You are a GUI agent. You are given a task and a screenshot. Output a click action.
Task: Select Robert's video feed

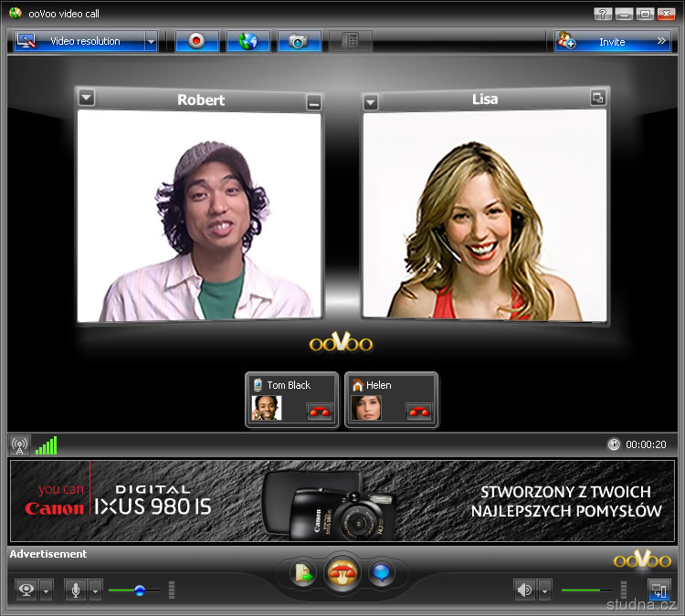200,215
